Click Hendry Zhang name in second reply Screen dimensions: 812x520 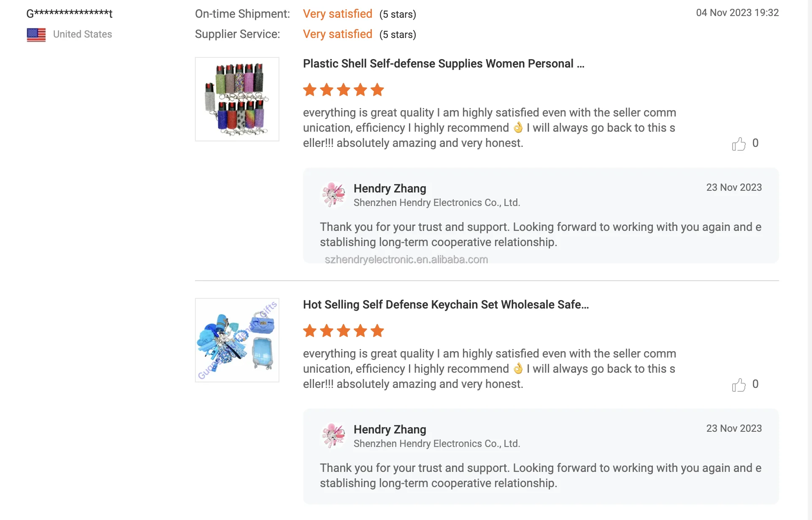(x=390, y=429)
